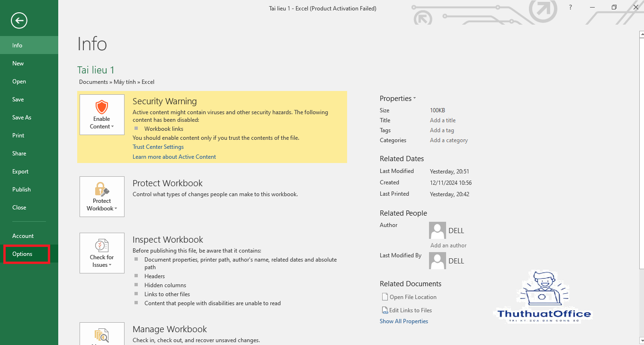
Task: Click Add a category field
Action: pos(449,140)
